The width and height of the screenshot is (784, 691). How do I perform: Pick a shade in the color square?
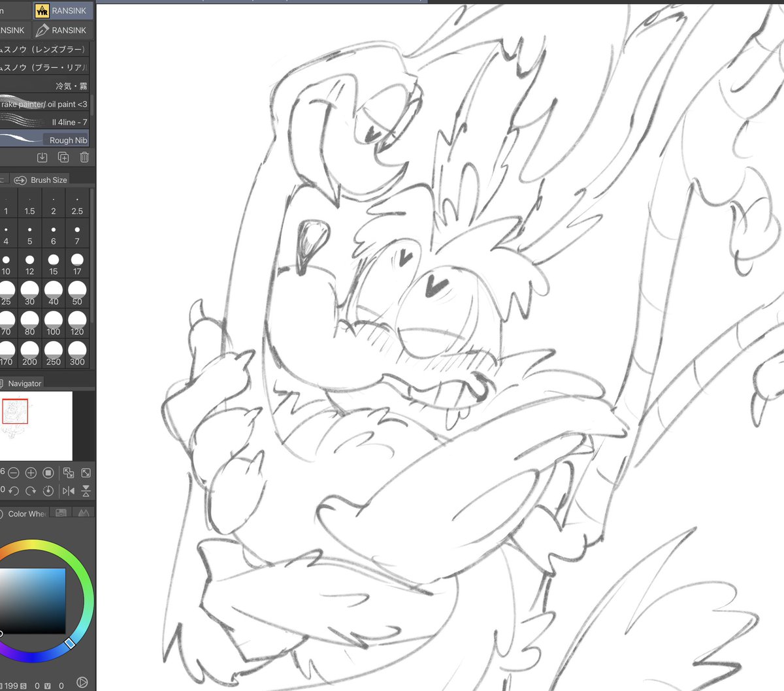[x=33, y=601]
